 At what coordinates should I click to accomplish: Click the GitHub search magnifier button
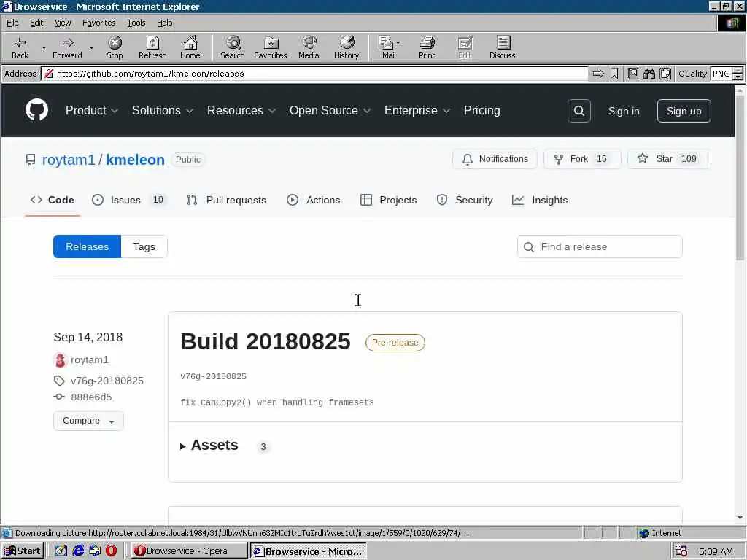pos(578,111)
